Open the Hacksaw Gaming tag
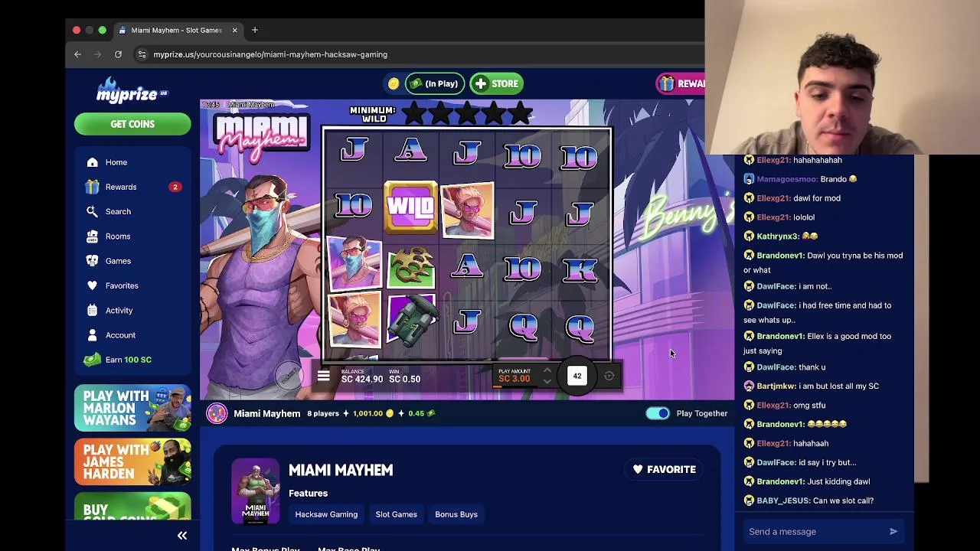The height and width of the screenshot is (551, 980). tap(326, 514)
